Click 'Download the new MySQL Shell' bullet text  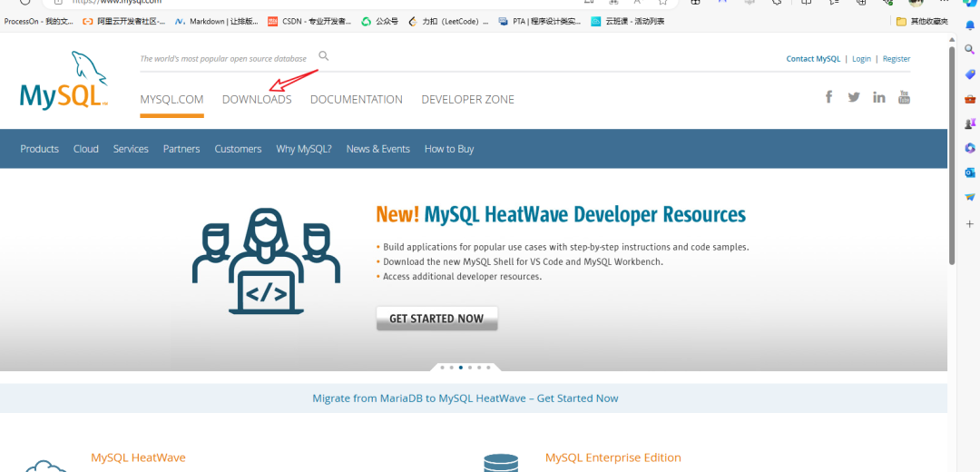coord(524,262)
